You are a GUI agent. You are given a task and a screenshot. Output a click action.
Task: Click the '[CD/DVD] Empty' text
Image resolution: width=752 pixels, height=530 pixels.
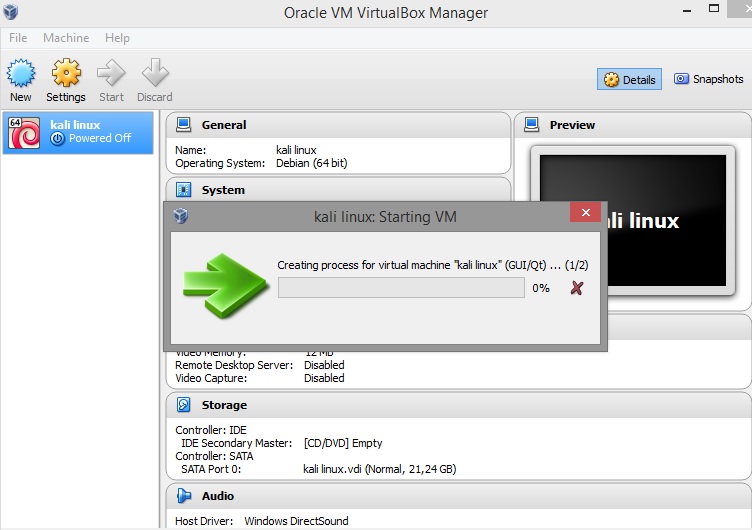(x=343, y=443)
